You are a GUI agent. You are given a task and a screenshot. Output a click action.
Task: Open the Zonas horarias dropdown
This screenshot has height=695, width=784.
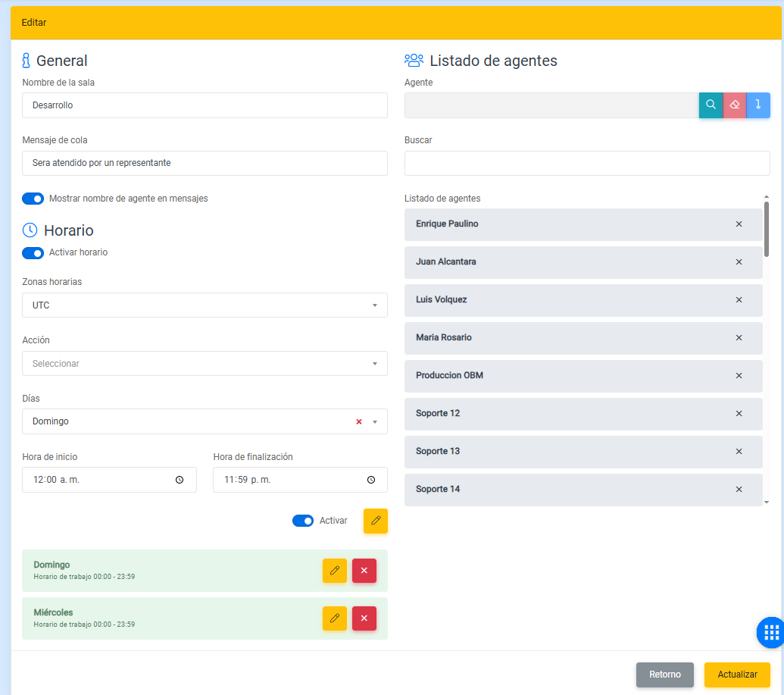pyautogui.click(x=205, y=305)
